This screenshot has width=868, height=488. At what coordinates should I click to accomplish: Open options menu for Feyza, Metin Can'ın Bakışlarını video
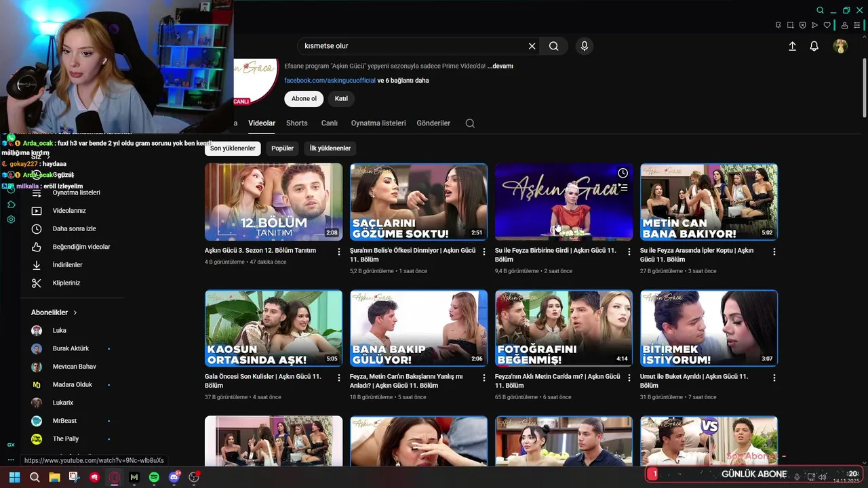coord(484,378)
